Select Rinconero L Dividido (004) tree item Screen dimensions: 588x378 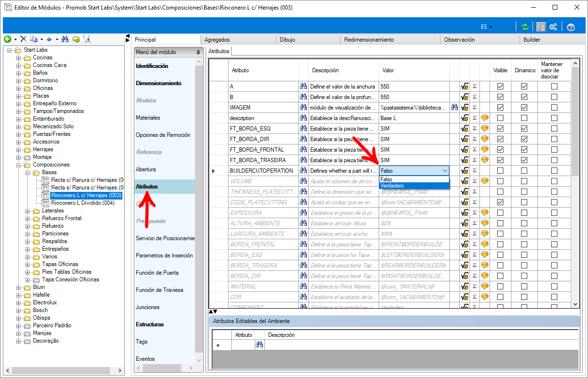(x=83, y=203)
